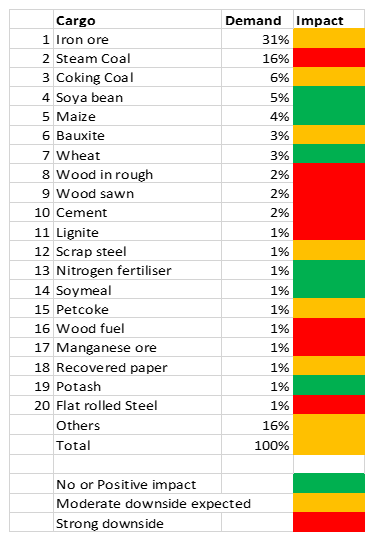Click the orange impact cell for Iron ore

click(329, 39)
